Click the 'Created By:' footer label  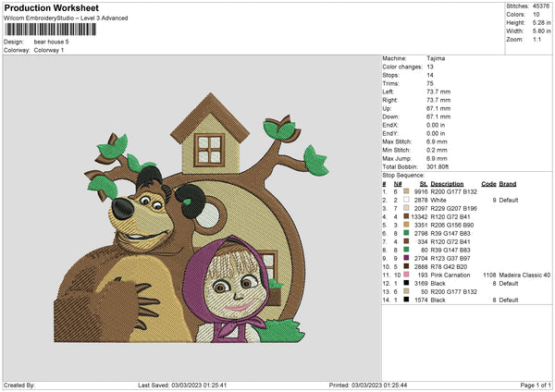point(19,386)
